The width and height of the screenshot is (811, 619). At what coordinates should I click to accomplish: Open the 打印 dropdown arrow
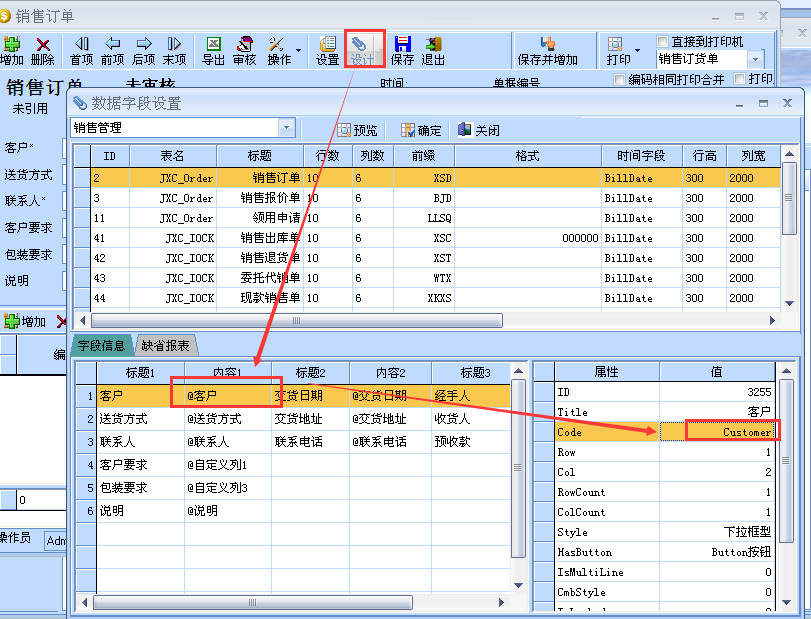coord(637,51)
